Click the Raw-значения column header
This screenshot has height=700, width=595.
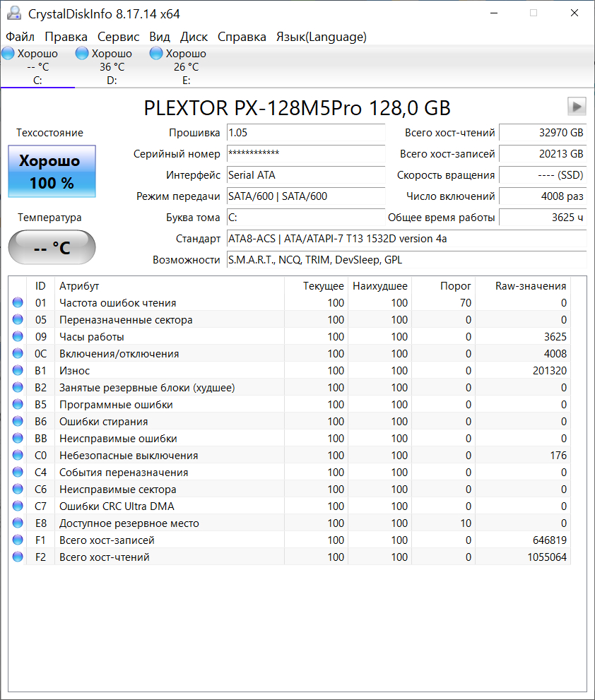(x=523, y=285)
